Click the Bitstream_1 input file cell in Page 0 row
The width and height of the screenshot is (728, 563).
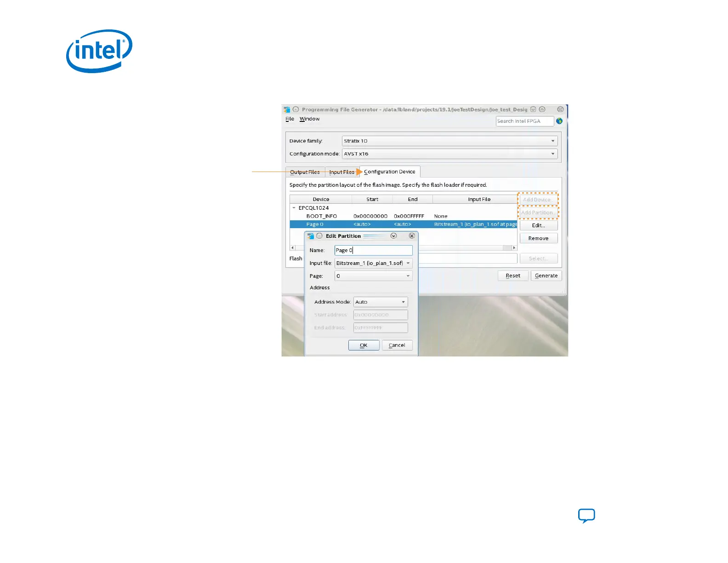click(476, 224)
